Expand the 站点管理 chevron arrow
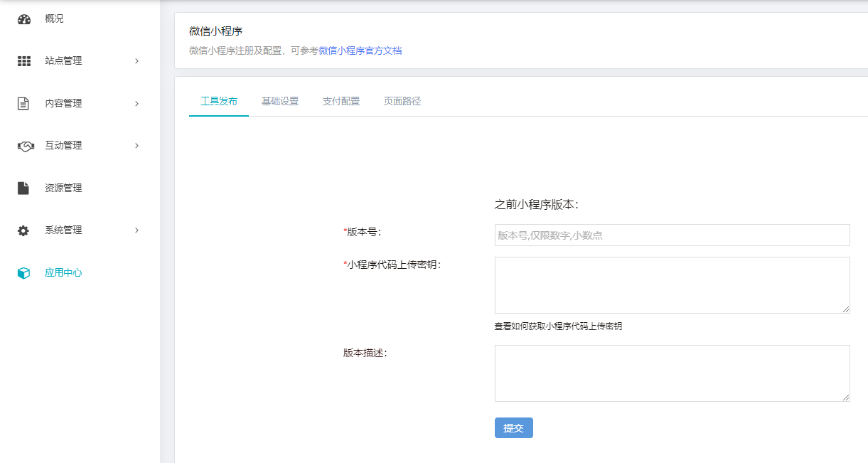Viewport: 868px width, 463px height. click(136, 61)
